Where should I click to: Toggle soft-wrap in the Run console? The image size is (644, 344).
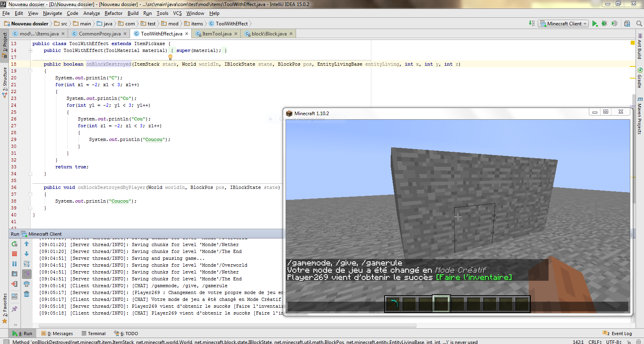point(27,264)
